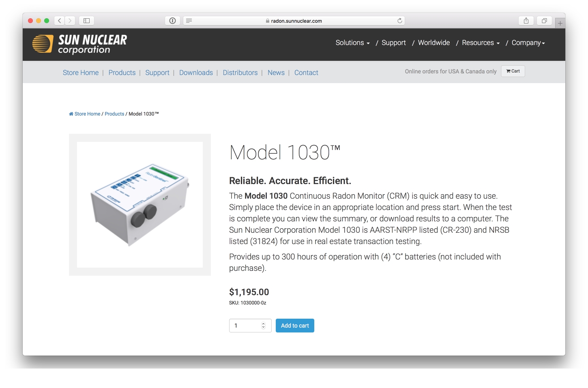
Task: Expand the Solutions dropdown menu
Action: [352, 43]
